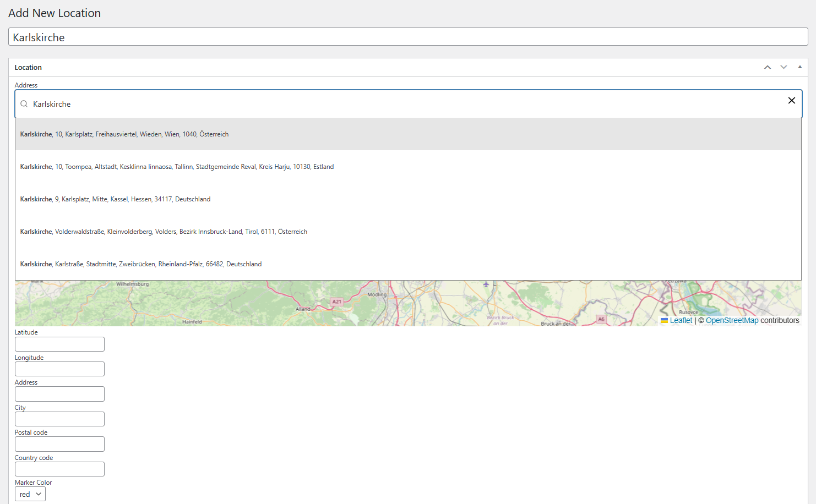Select Karlskirche Volders Tirol suggestion
The image size is (816, 504).
[408, 232]
